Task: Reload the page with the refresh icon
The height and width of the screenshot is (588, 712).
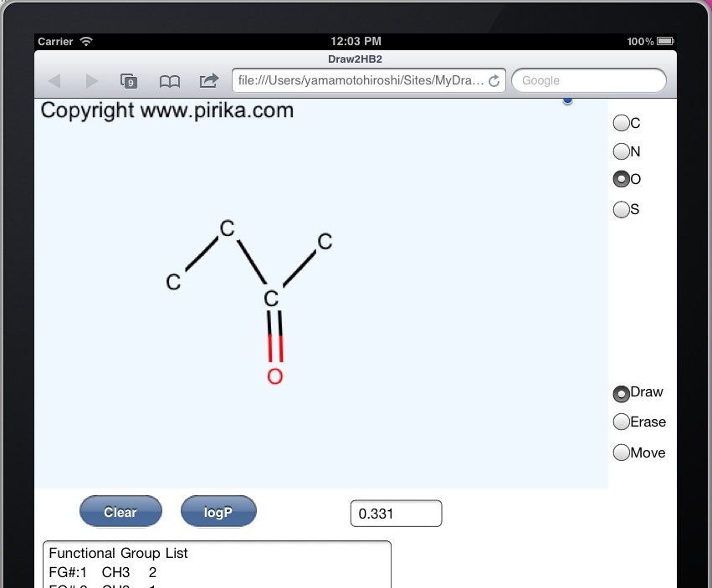Action: [494, 81]
